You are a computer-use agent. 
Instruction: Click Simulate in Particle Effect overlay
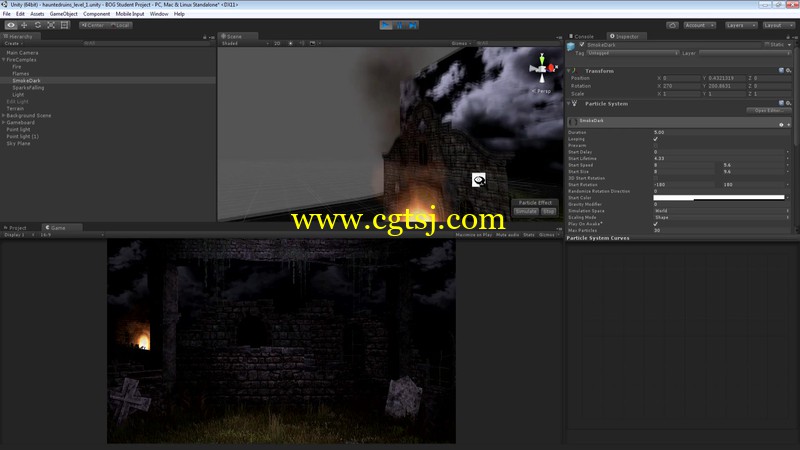point(526,211)
